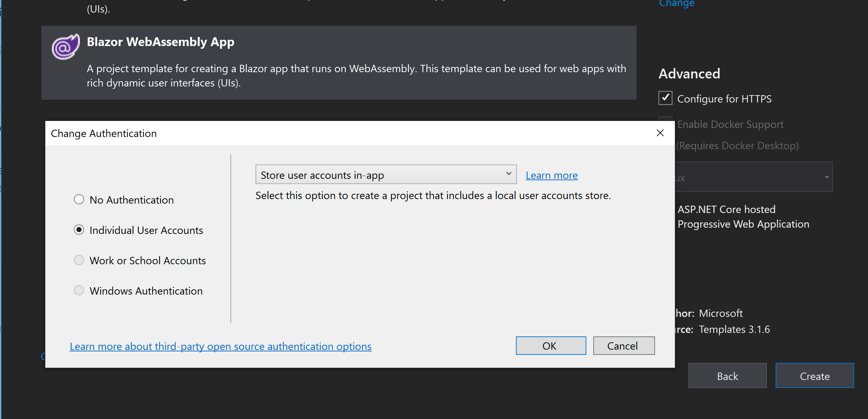
Task: Cancel the authentication change
Action: (624, 345)
